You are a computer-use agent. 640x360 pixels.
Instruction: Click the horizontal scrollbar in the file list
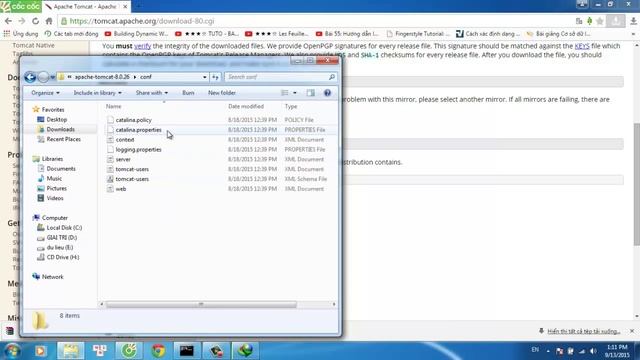point(201,304)
